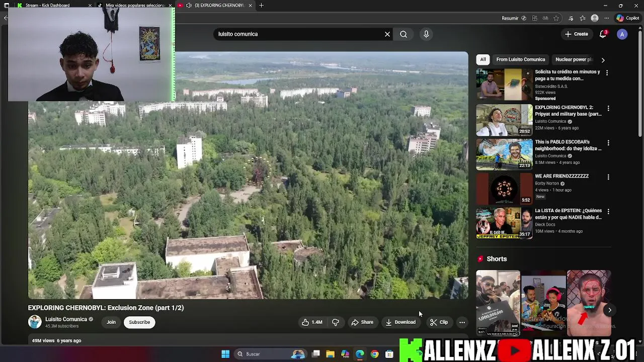Dislike the Chernobyl video
The image size is (644, 362).
(x=336, y=322)
